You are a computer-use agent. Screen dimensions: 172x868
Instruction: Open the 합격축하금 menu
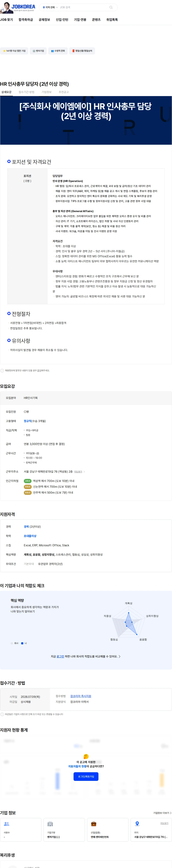point(26,20)
